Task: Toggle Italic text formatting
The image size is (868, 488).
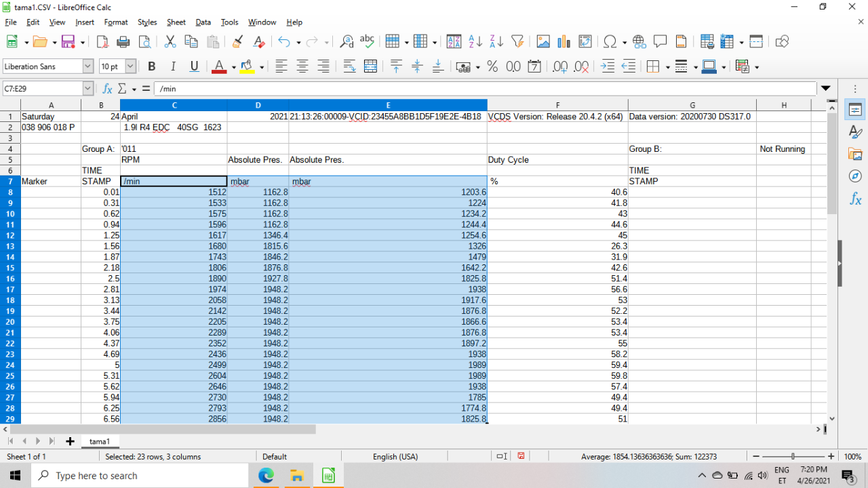Action: click(x=173, y=66)
